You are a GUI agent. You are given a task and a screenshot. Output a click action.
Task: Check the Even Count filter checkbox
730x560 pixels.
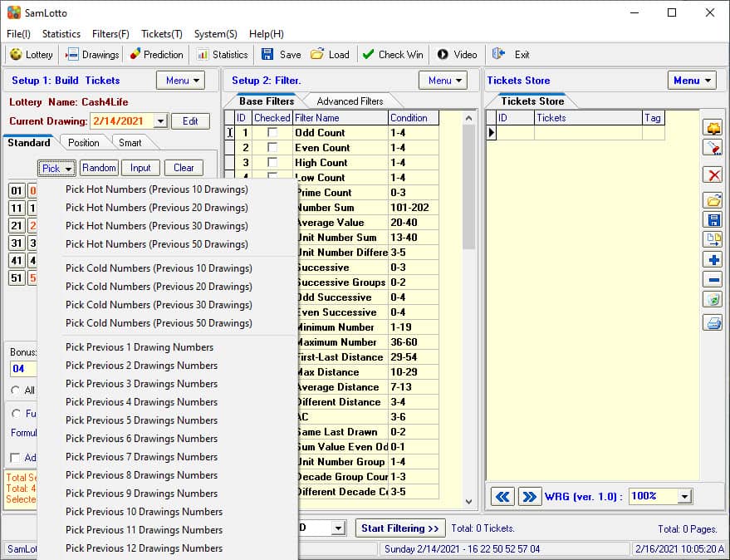[x=272, y=148]
